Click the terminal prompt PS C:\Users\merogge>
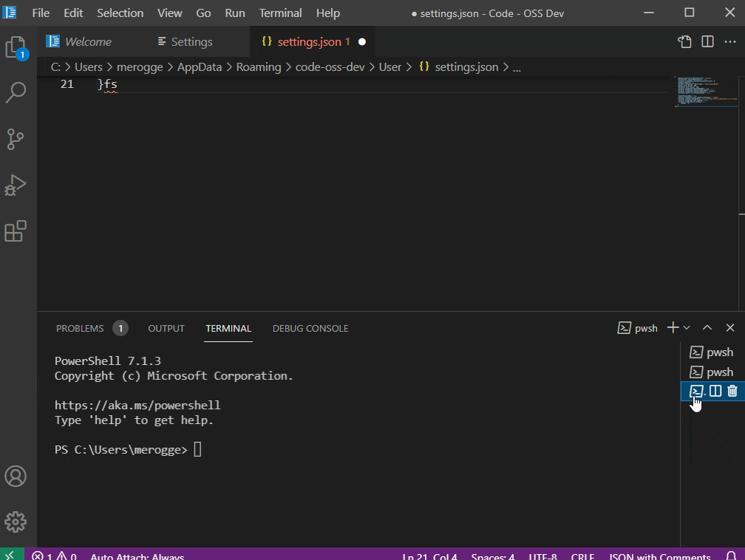 click(x=121, y=450)
